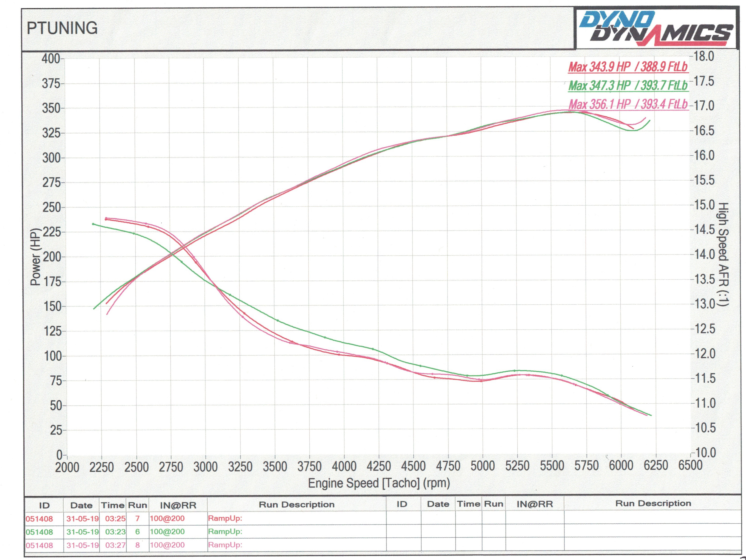746x560 pixels.
Task: Select pink run 8 RampUp description
Action: pos(225,545)
